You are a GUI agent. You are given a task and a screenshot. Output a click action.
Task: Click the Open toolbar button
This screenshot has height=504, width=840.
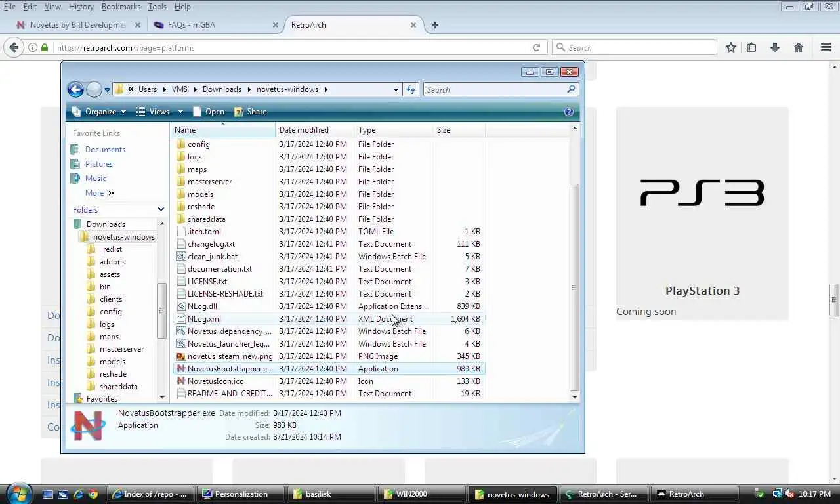208,112
